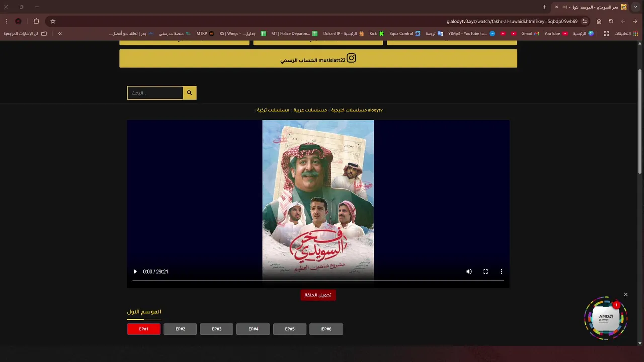Select episode EP#4
Image resolution: width=644 pixels, height=362 pixels.
(253, 329)
